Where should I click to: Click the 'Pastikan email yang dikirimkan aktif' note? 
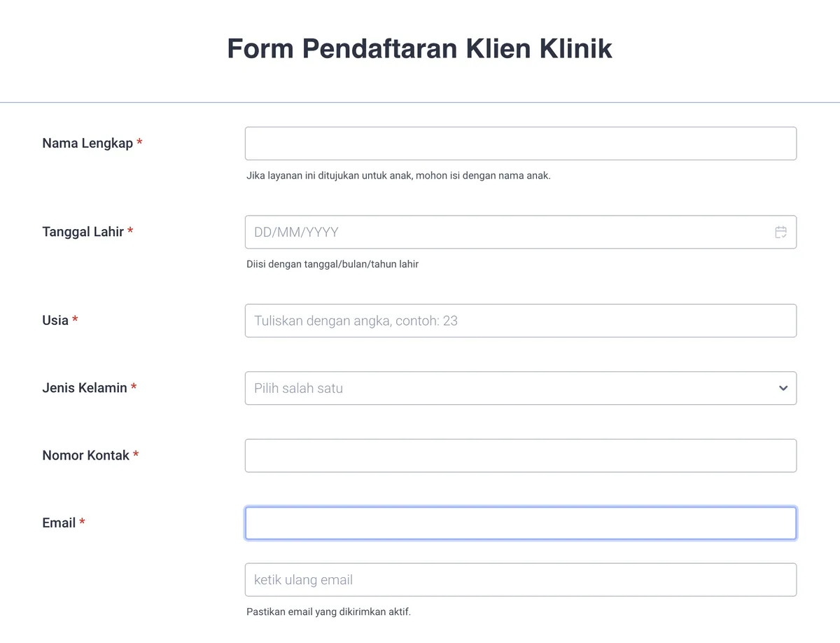pyautogui.click(x=328, y=611)
